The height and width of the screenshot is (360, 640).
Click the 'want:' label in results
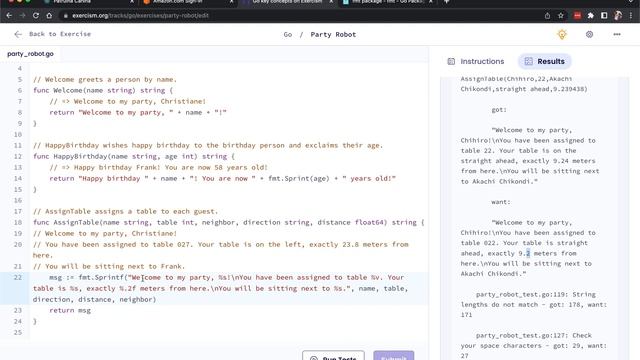pyautogui.click(x=500, y=202)
